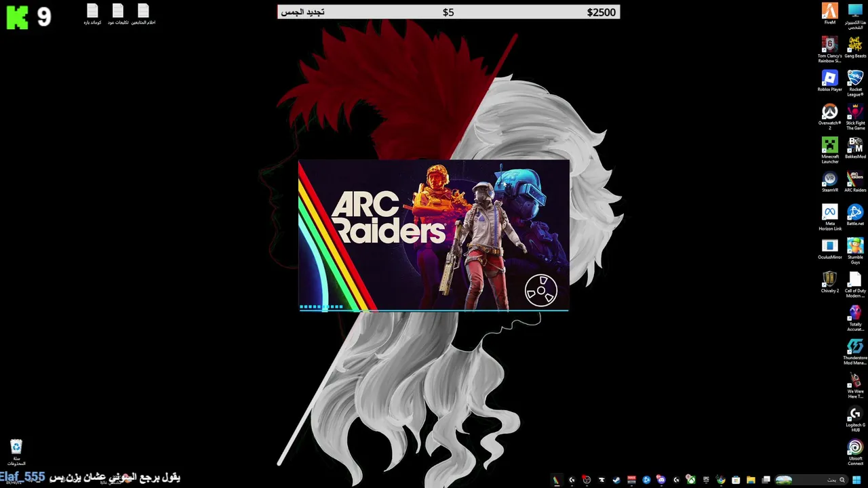868x488 pixels.
Task: Click the Windows Start button
Action: (x=856, y=480)
